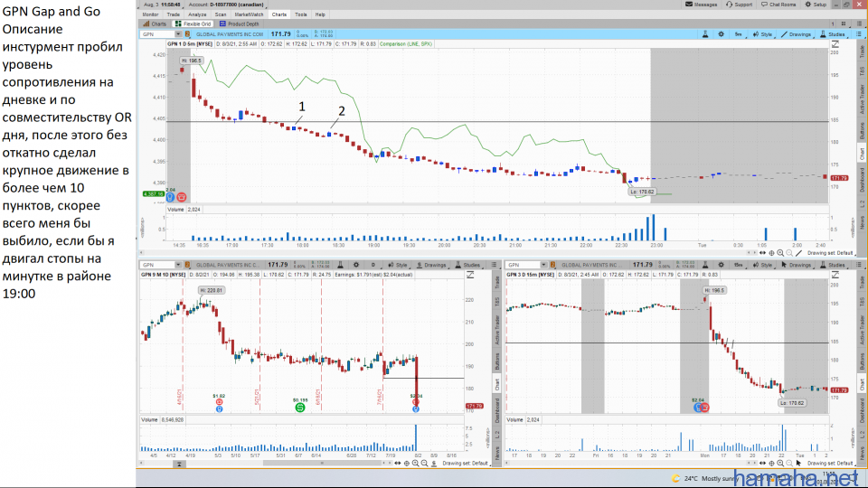
Task: Open the Dashboard side tab on top chart
Action: pyautogui.click(x=862, y=180)
